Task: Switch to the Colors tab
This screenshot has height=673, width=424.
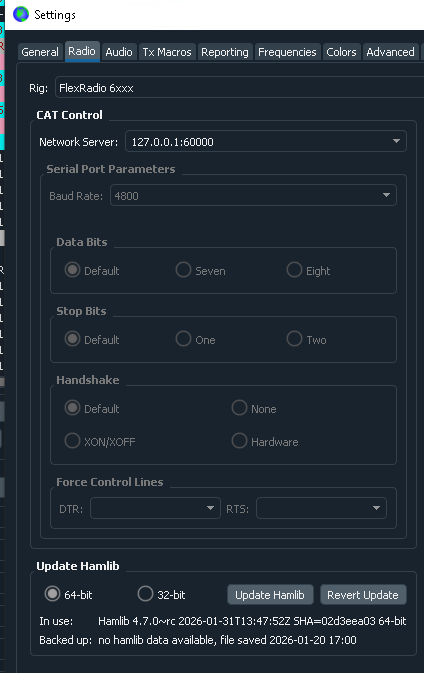Action: pos(341,52)
